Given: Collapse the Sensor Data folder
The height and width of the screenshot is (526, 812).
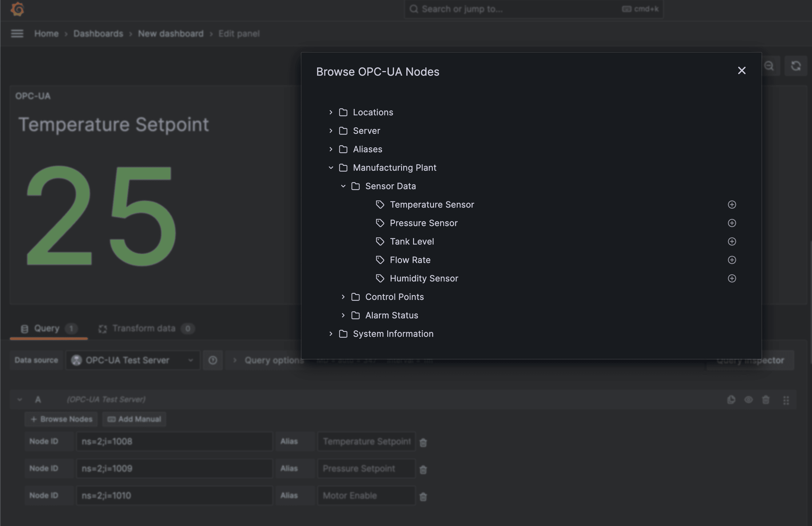Looking at the screenshot, I should click(343, 186).
